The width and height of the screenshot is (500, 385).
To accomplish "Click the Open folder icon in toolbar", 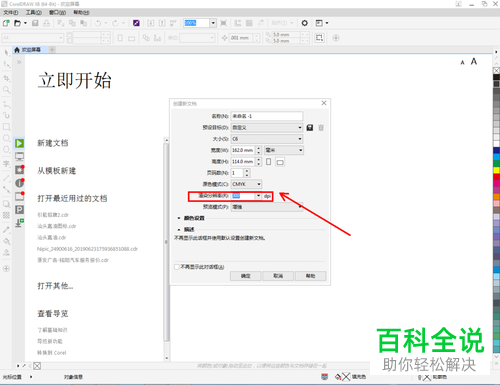I will [x=17, y=23].
